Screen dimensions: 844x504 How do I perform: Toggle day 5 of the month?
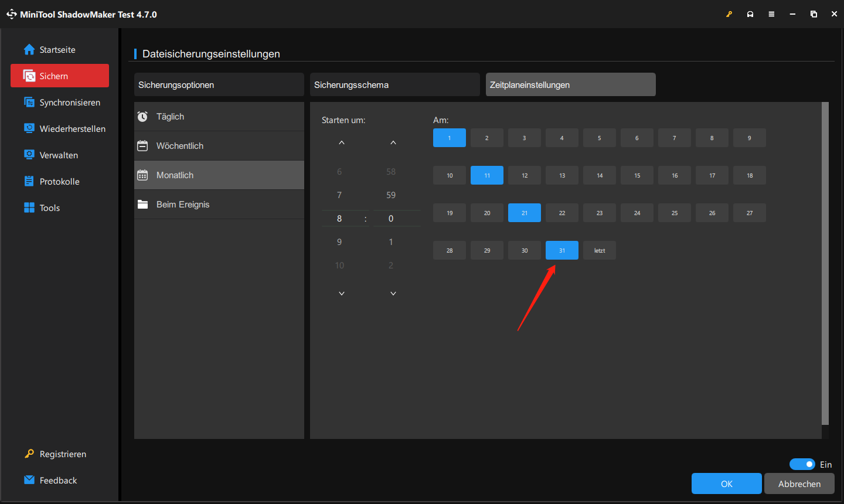coord(600,138)
